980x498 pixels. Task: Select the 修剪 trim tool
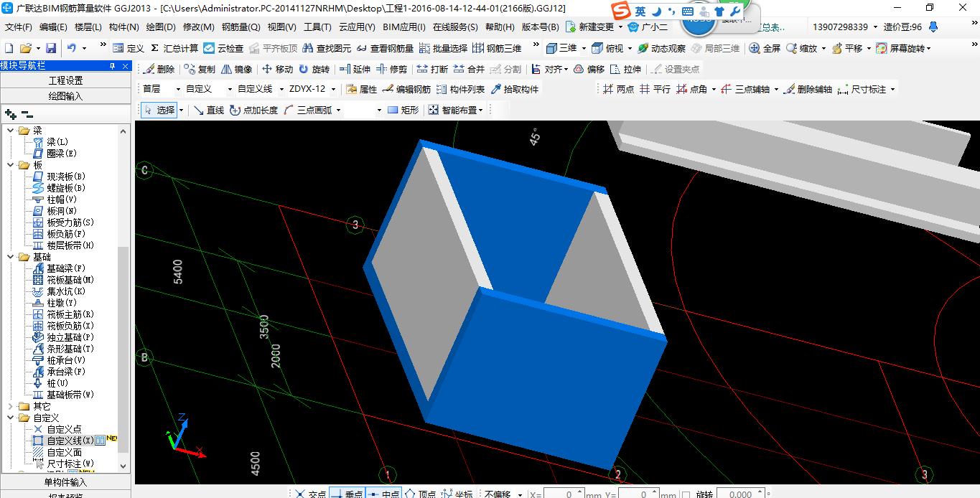[392, 69]
